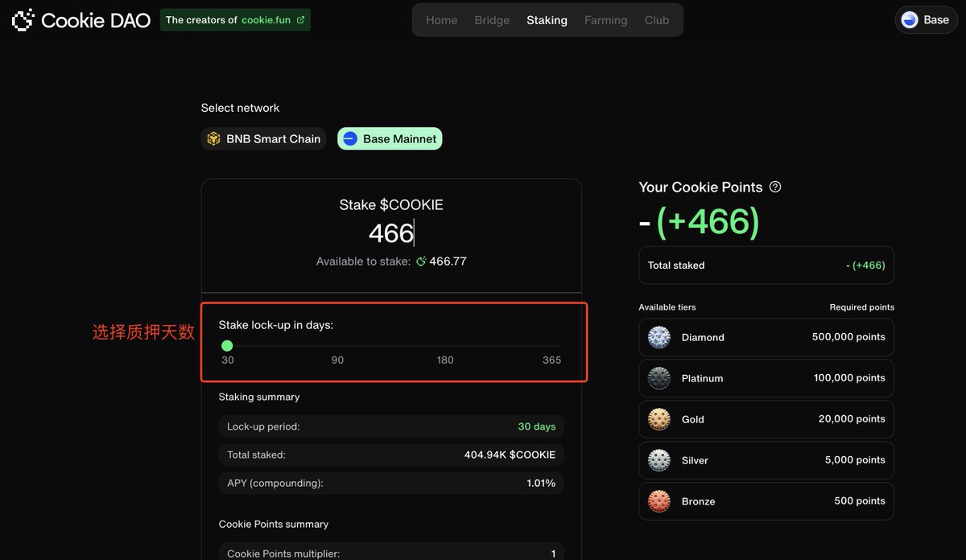Click the Stake $COOKIE amount input field
The width and height of the screenshot is (966, 560).
pos(391,233)
